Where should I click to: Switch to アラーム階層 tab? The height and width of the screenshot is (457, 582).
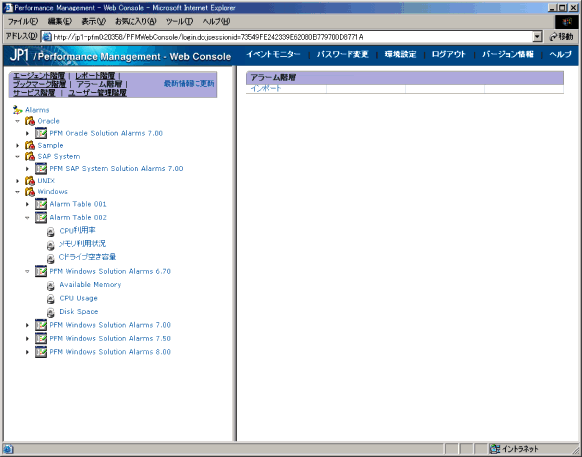pyautogui.click(x=99, y=84)
